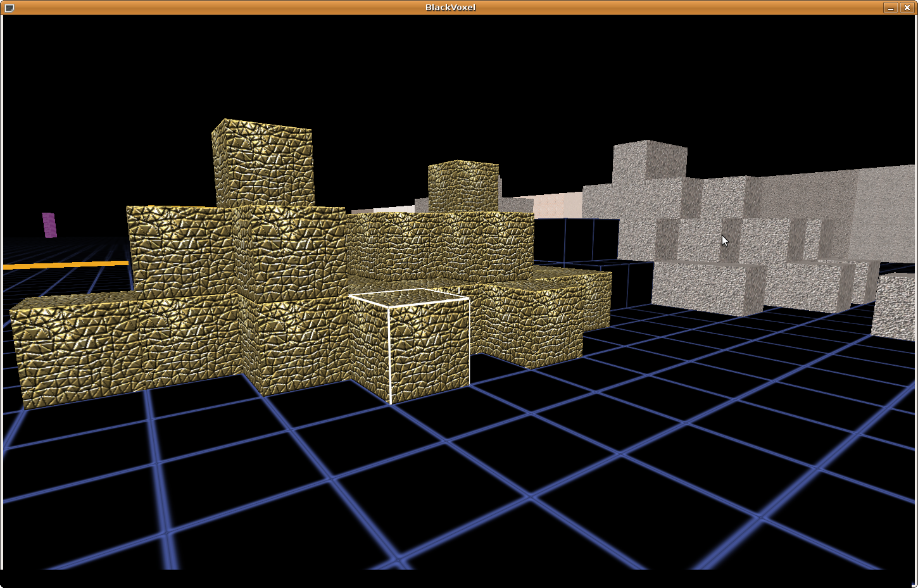
Task: Open the window menu icon in title bar
Action: click(x=9, y=8)
